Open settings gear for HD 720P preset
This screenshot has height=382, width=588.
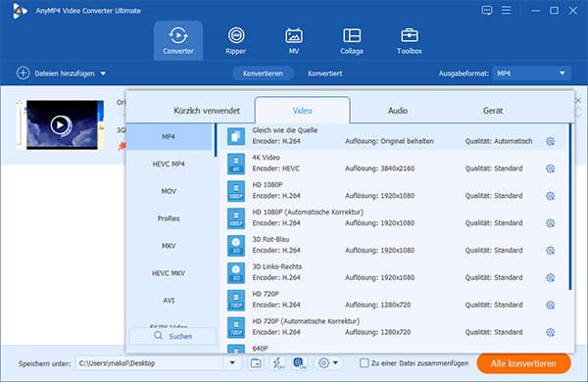click(x=550, y=305)
